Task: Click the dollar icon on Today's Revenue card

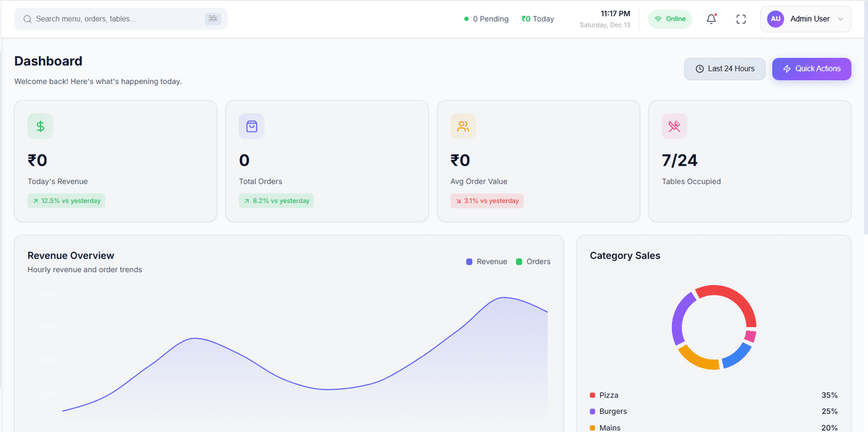Action: point(40,125)
